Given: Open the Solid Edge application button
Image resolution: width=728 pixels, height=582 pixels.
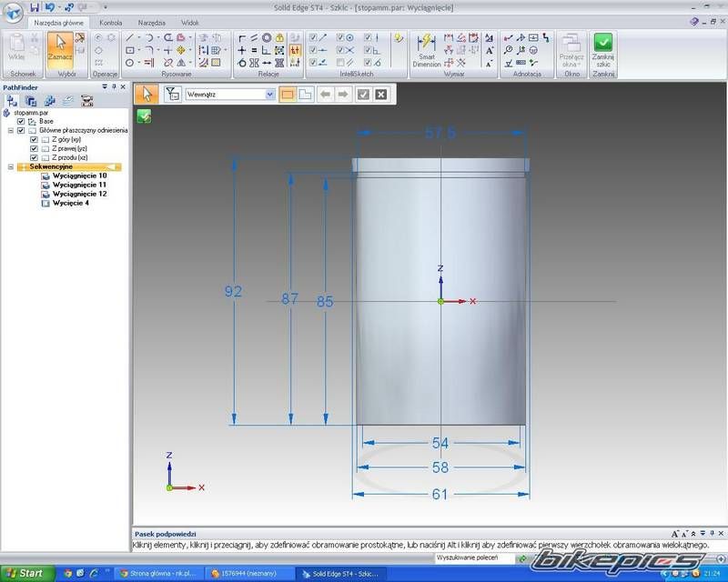Looking at the screenshot, I should (x=13, y=13).
